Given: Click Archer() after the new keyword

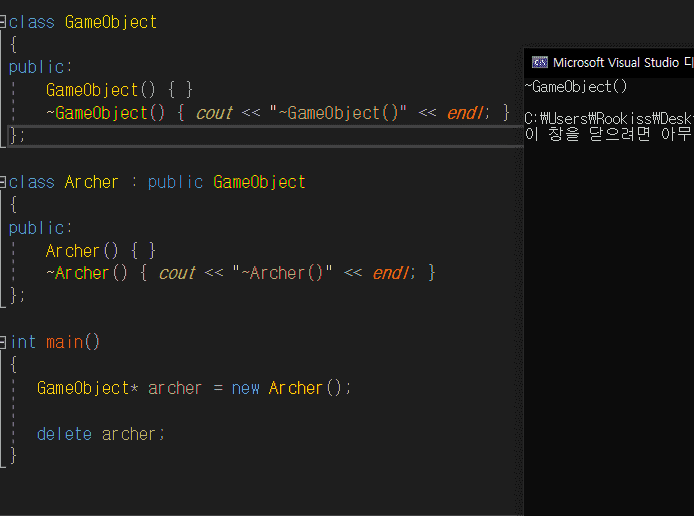Looking at the screenshot, I should [305, 388].
